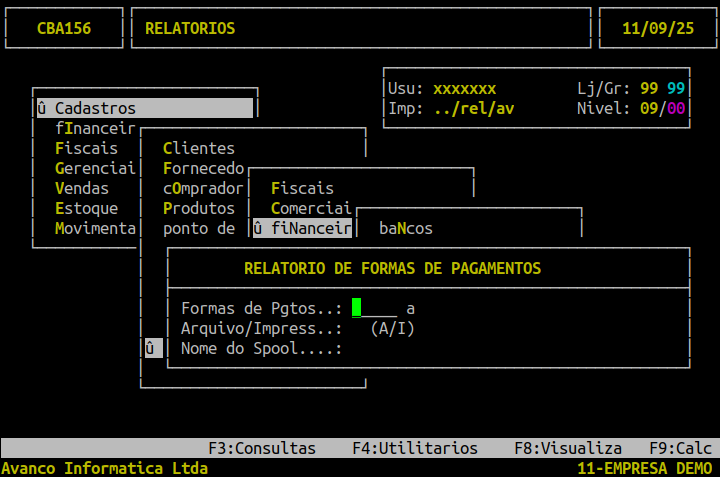Select Clientes in the Cadastros submenu
Image resolution: width=720 pixels, height=477 pixels.
pyautogui.click(x=198, y=148)
